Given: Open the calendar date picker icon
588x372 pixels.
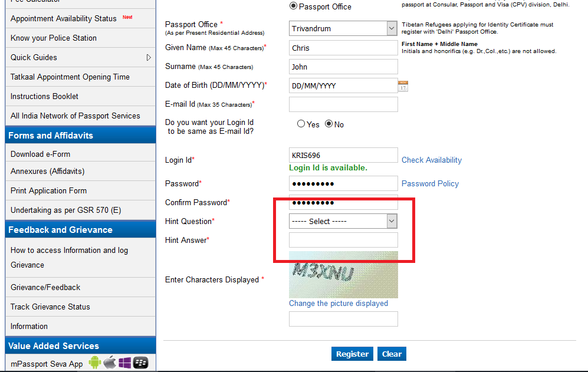Looking at the screenshot, I should (403, 86).
